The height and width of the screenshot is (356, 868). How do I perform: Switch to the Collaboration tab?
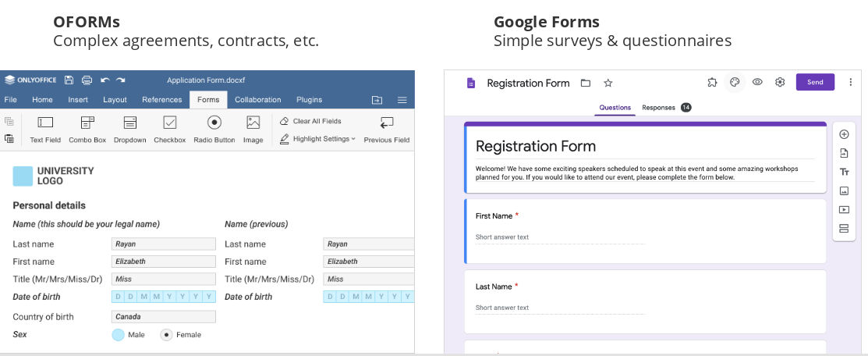click(257, 100)
